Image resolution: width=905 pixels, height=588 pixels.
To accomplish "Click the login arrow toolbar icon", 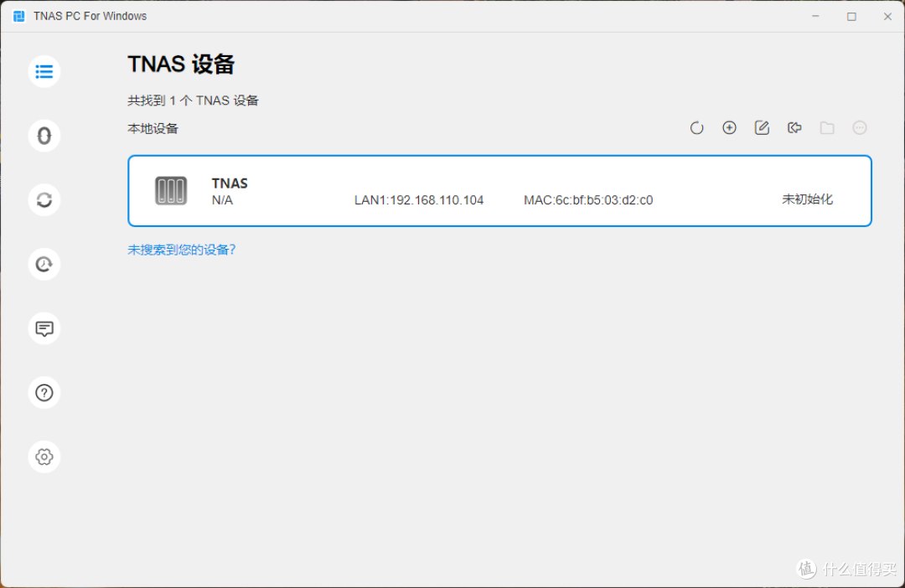I will [x=794, y=127].
